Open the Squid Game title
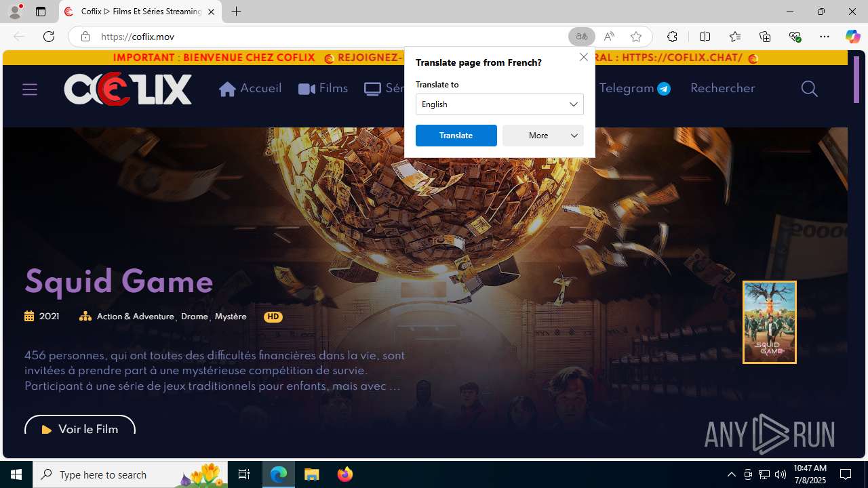The height and width of the screenshot is (488, 868). coord(119,282)
